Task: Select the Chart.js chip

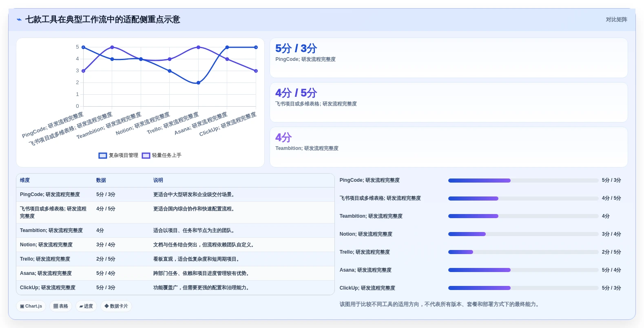Action: (31, 306)
